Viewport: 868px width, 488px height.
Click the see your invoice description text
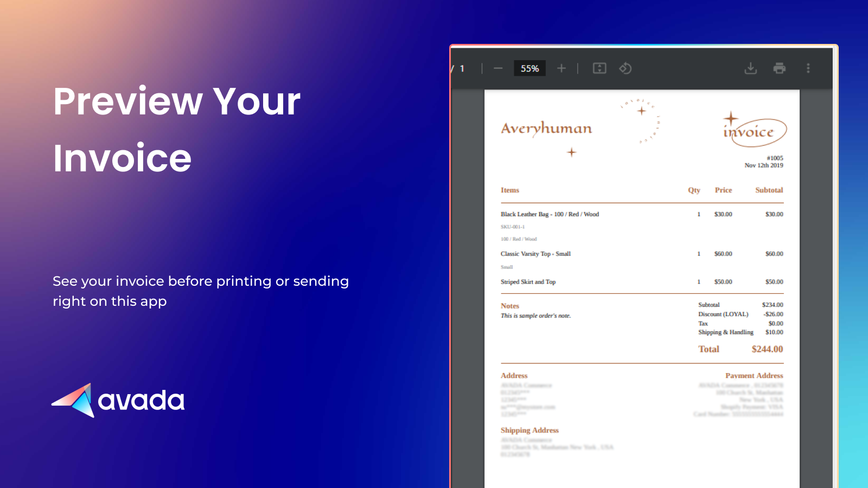(201, 291)
